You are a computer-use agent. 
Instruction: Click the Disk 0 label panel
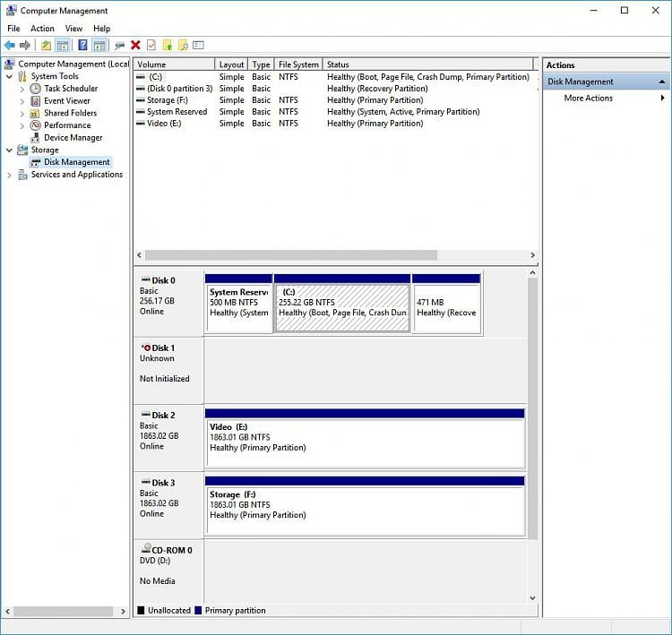[168, 303]
